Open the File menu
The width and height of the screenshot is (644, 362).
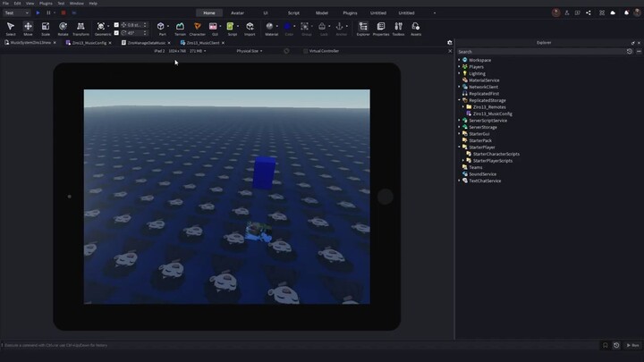pyautogui.click(x=5, y=4)
